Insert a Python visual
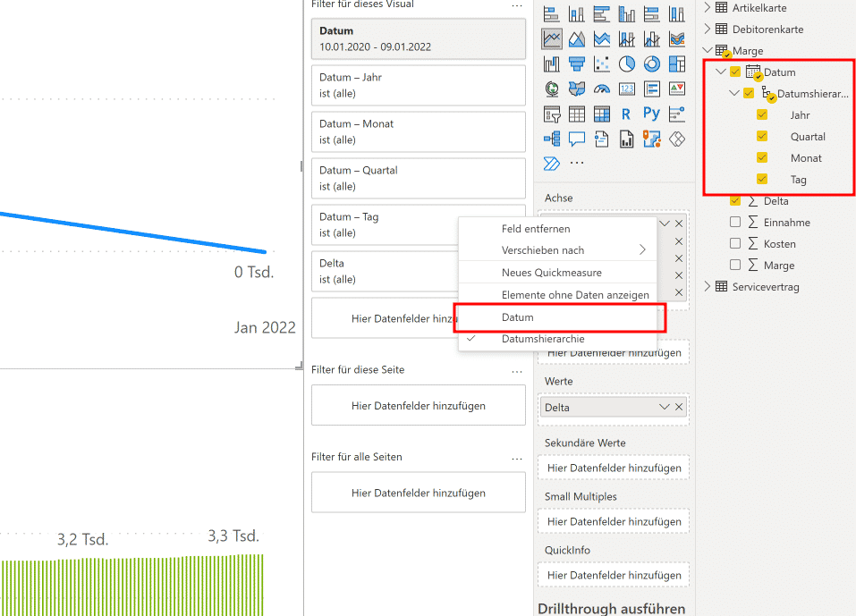The height and width of the screenshot is (616, 856). [651, 114]
